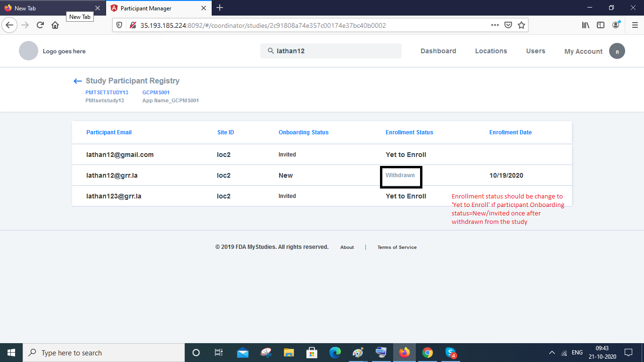Image resolution: width=644 pixels, height=362 pixels.
Task: Click inside the Windows search field
Action: pos(94,352)
